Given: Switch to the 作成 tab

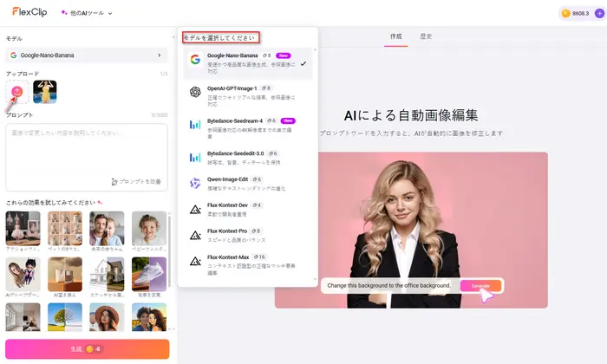Looking at the screenshot, I should [x=395, y=36].
